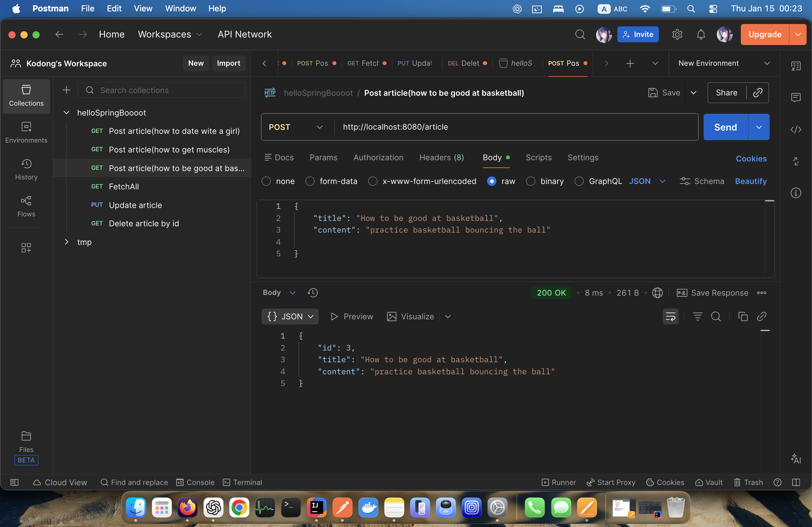Image resolution: width=812 pixels, height=527 pixels.
Task: Search within the response body
Action: point(715,317)
